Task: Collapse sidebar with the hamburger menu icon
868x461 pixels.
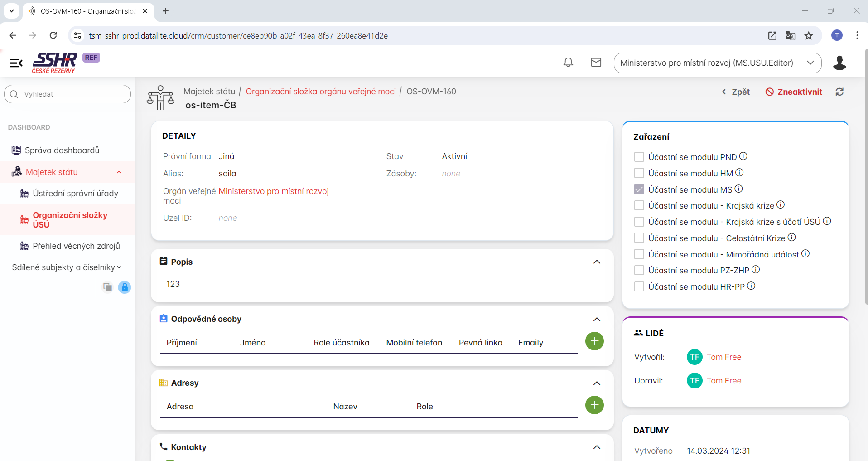Action: click(16, 63)
